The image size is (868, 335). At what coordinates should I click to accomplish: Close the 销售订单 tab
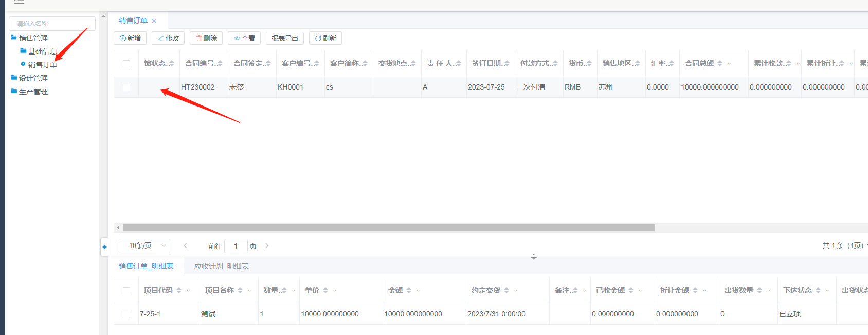(154, 21)
